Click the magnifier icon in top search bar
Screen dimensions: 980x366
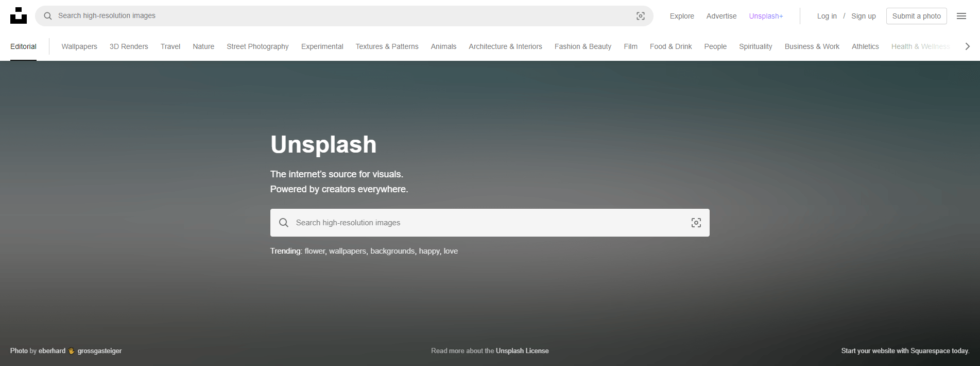point(48,16)
